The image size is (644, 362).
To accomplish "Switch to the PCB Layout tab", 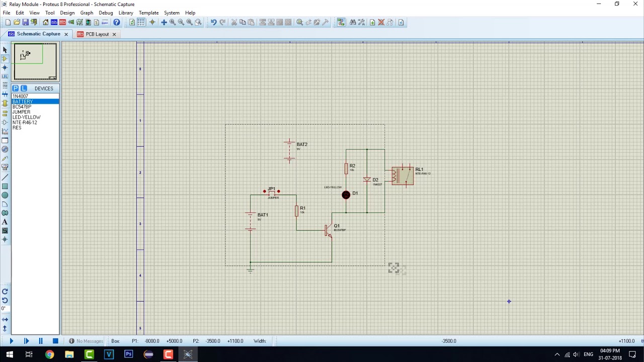I will (97, 34).
